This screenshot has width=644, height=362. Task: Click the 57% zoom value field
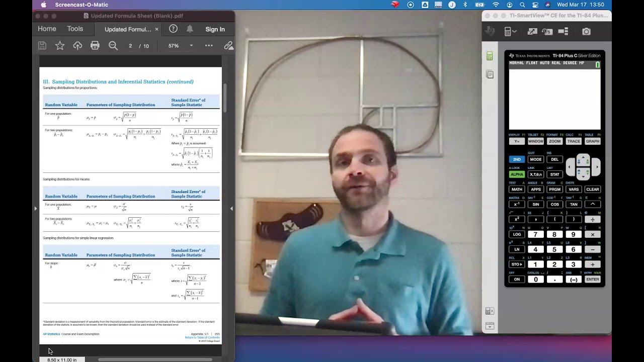coord(174,46)
